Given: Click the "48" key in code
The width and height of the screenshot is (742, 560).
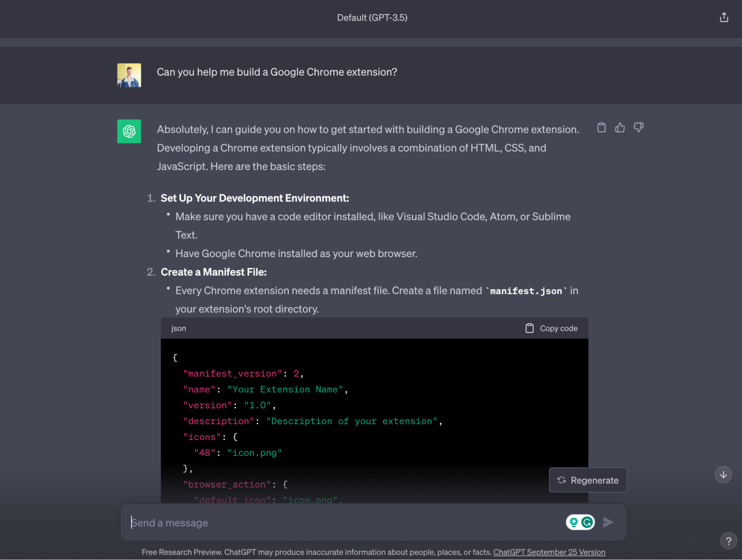Looking at the screenshot, I should pos(205,453).
